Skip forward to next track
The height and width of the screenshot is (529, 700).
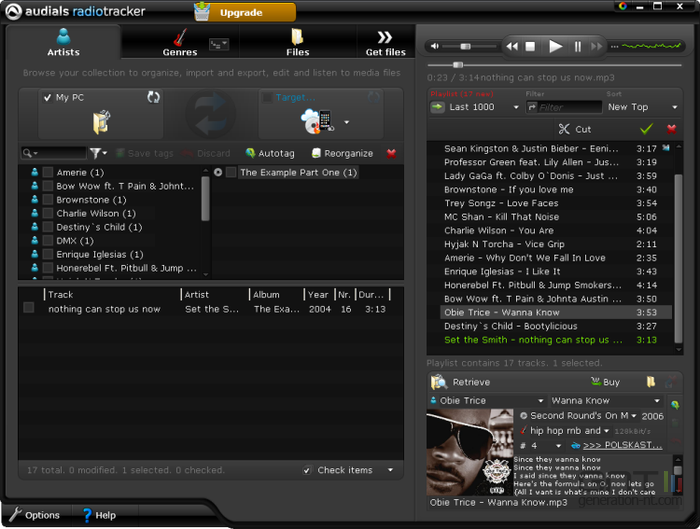click(x=596, y=46)
